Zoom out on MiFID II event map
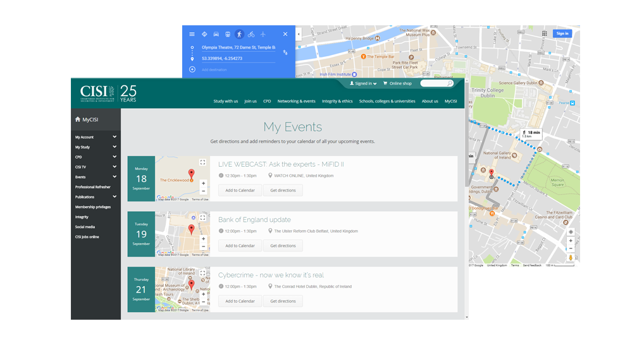 (x=203, y=191)
